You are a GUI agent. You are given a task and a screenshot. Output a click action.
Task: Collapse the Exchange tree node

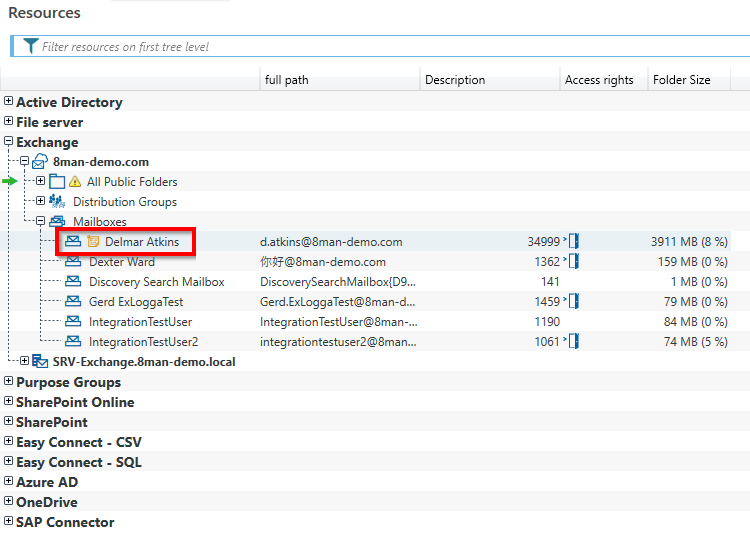(x=9, y=142)
